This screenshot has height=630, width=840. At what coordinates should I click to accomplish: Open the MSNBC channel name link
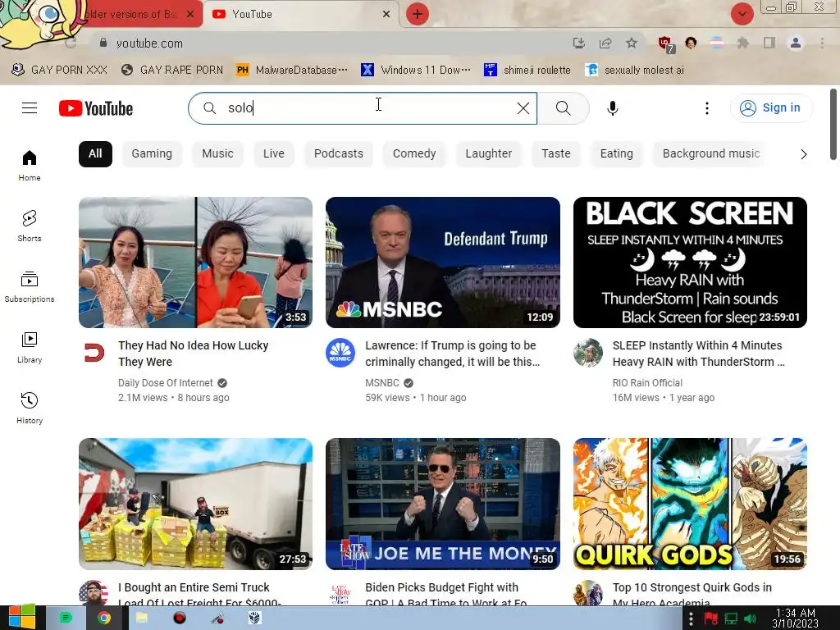(382, 383)
